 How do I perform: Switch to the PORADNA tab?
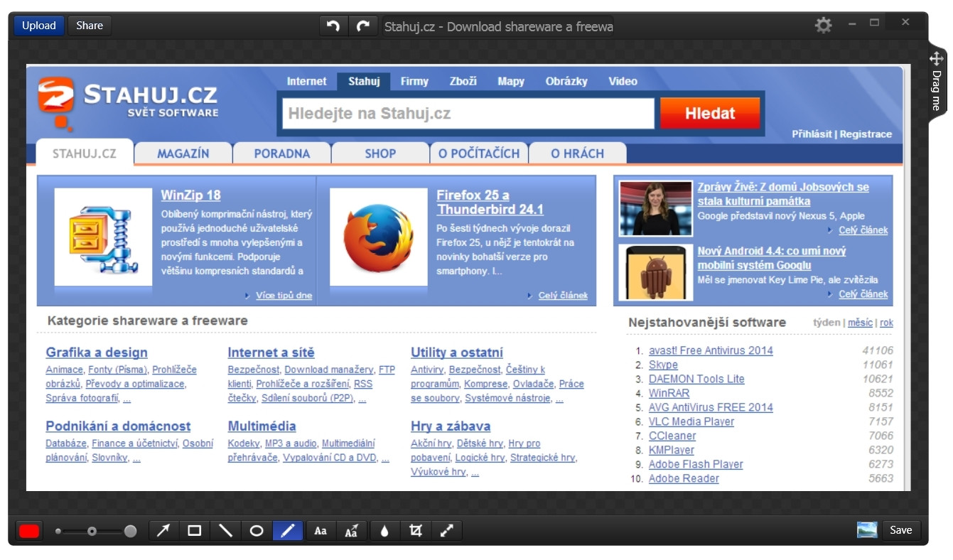[282, 154]
